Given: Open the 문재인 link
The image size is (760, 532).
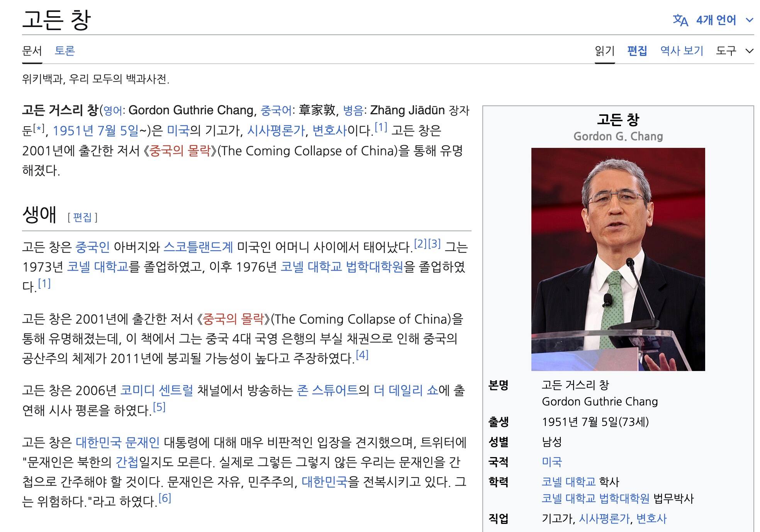Looking at the screenshot, I should (x=142, y=442).
